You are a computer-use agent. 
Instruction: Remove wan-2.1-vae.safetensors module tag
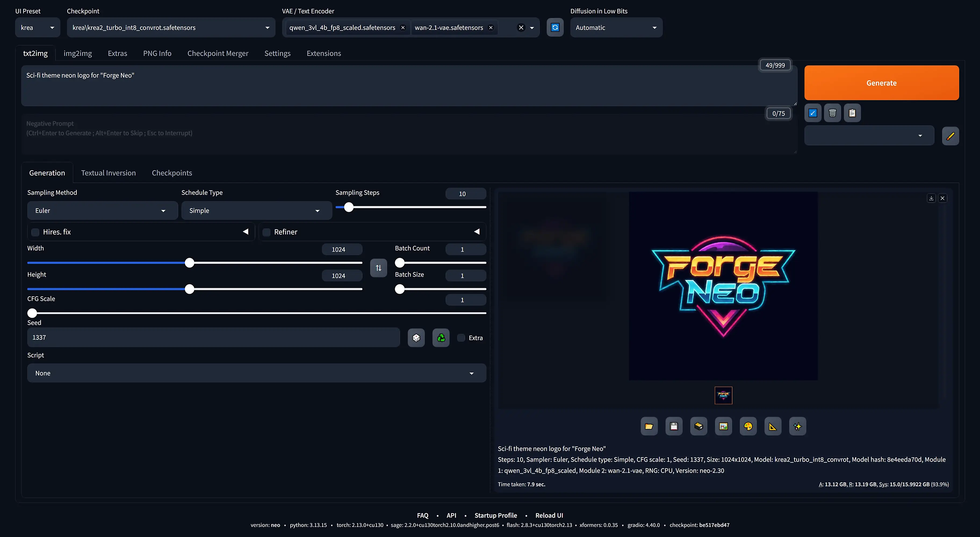[x=491, y=27]
